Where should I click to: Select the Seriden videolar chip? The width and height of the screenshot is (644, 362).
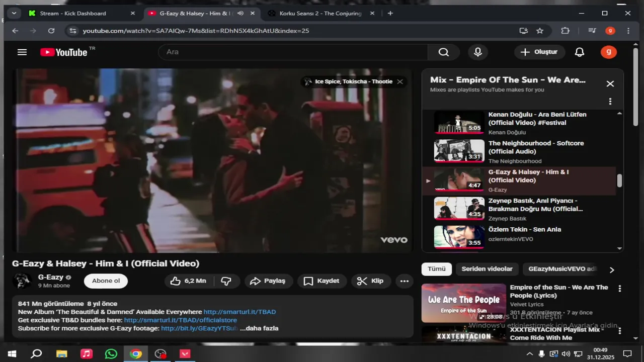pyautogui.click(x=487, y=269)
